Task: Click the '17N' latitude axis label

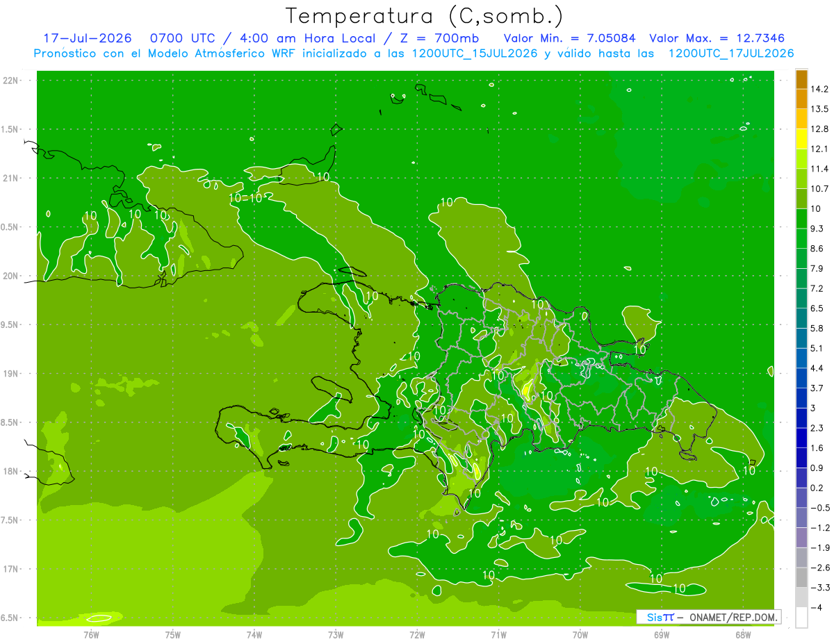Action: (x=12, y=569)
